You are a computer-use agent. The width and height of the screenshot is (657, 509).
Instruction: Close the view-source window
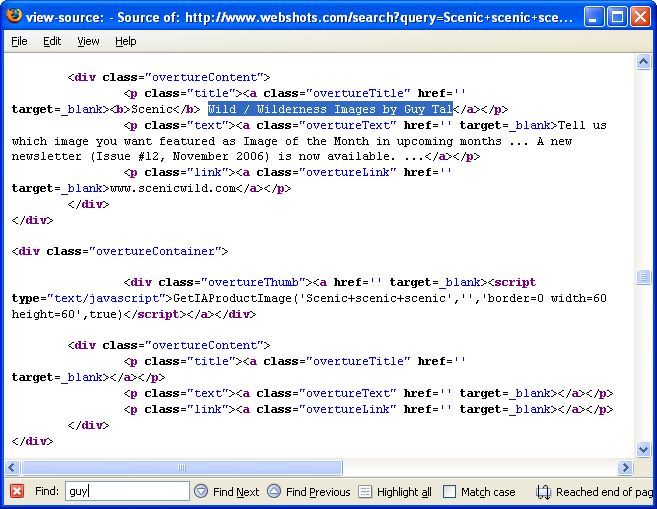click(x=641, y=17)
